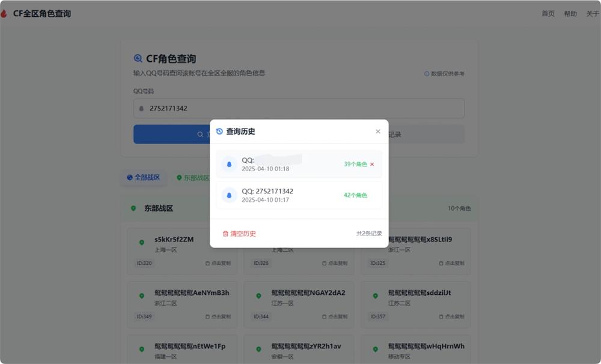Copy the ID:357 role via 点击复制
Viewport: 601px width, 364px height.
click(x=452, y=317)
